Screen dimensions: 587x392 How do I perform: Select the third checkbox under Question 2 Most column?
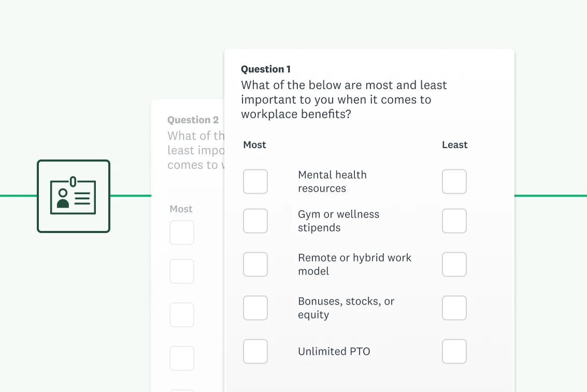click(182, 314)
